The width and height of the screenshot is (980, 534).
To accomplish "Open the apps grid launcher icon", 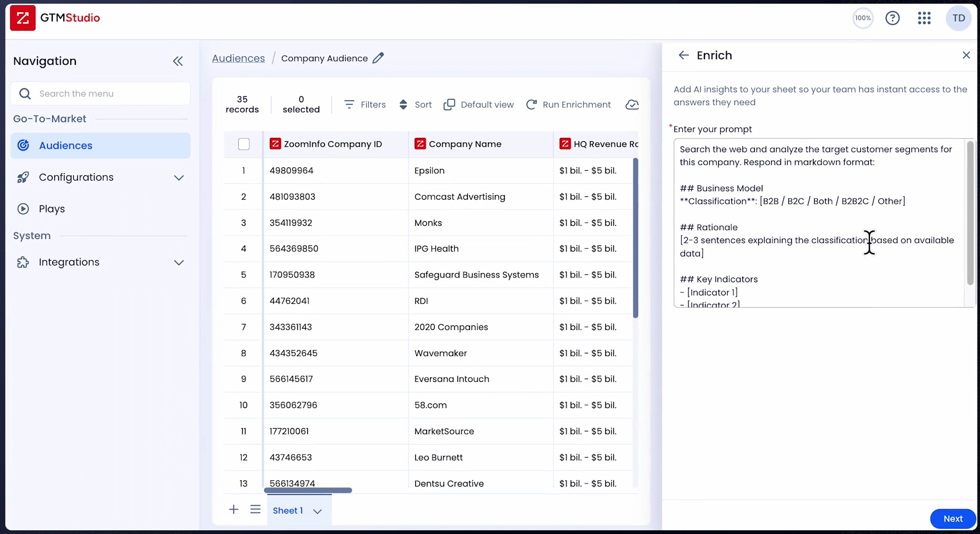I will 924,18.
